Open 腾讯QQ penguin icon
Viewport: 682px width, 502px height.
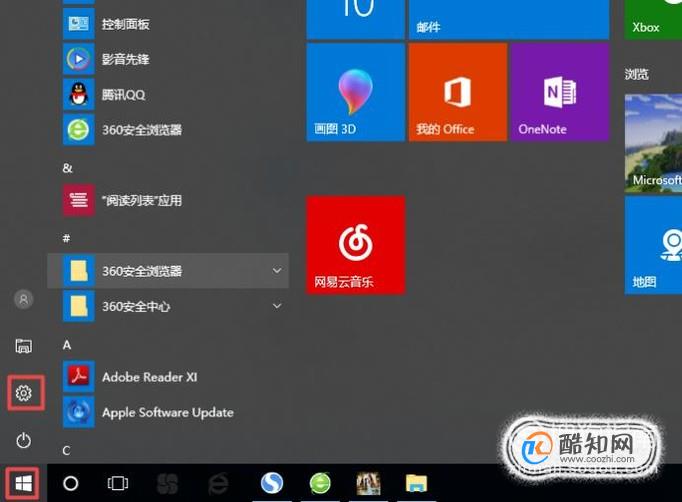click(79, 94)
